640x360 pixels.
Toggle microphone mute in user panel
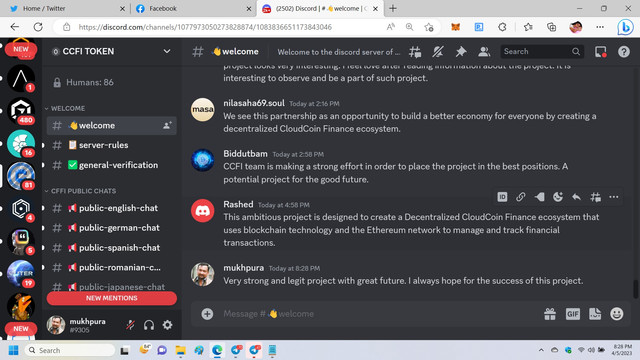pos(130,325)
